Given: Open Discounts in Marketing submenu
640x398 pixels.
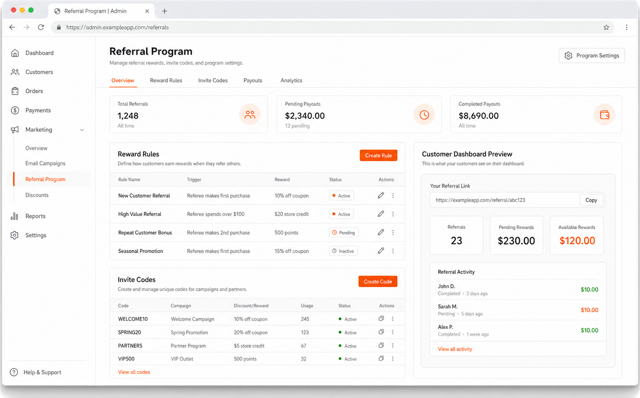Looking at the screenshot, I should click(37, 195).
